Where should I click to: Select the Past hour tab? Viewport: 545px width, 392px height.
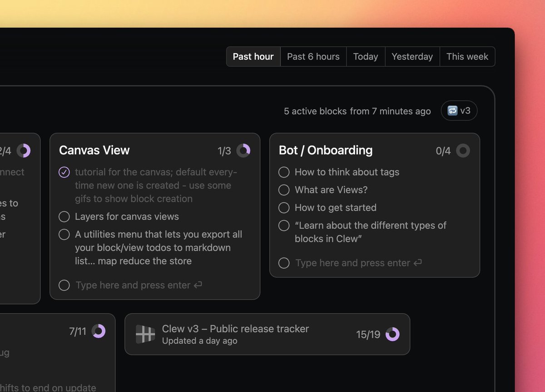[253, 57]
